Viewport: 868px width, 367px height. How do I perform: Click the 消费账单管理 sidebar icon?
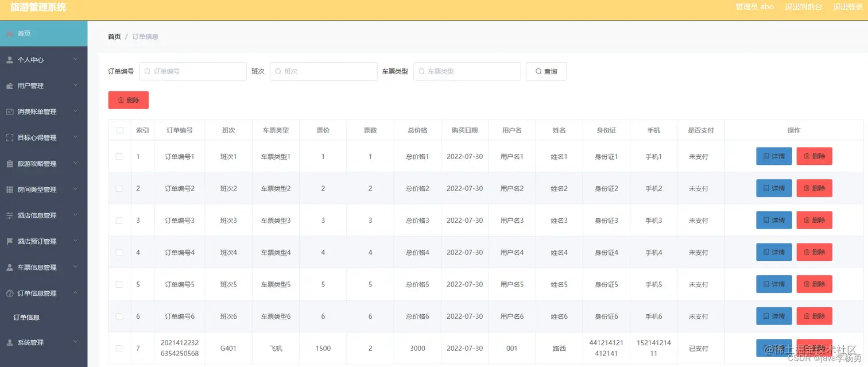[x=10, y=111]
